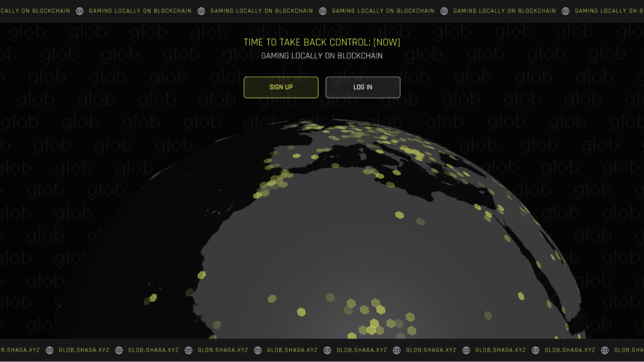Click the first complete GLOB.SHAGA.XYZ ticker link
Image resolution: width=644 pixels, height=362 pixels.
84,350
